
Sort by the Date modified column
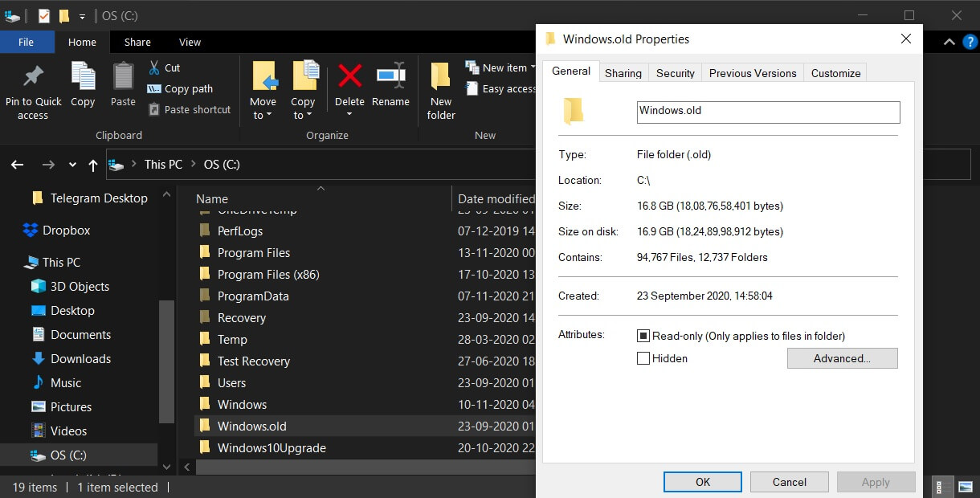coord(496,198)
